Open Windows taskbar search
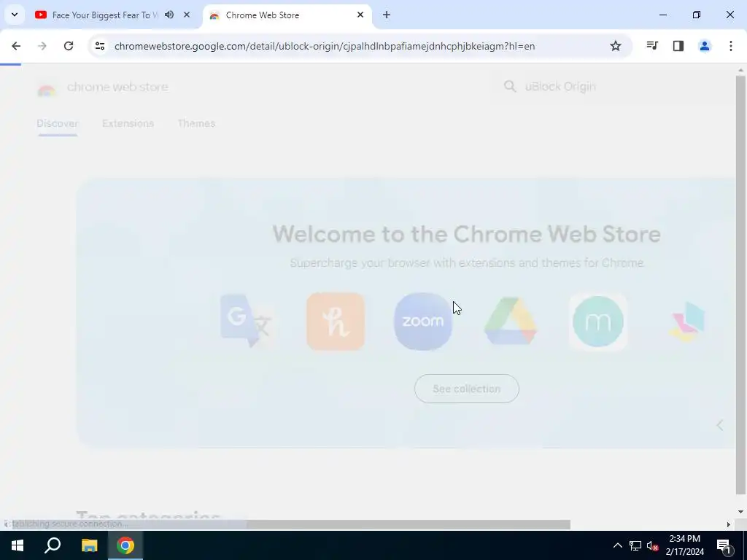 point(53,545)
